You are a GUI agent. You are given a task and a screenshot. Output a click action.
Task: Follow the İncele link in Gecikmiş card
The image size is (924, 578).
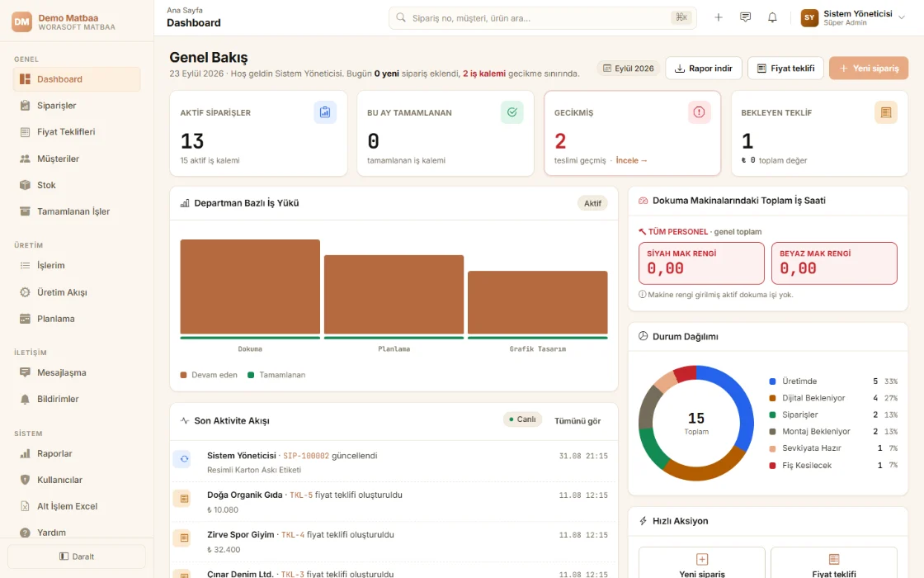[x=632, y=160]
